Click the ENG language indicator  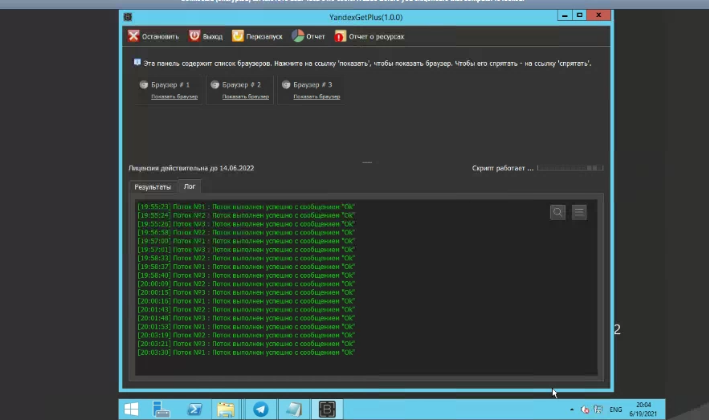615,410
